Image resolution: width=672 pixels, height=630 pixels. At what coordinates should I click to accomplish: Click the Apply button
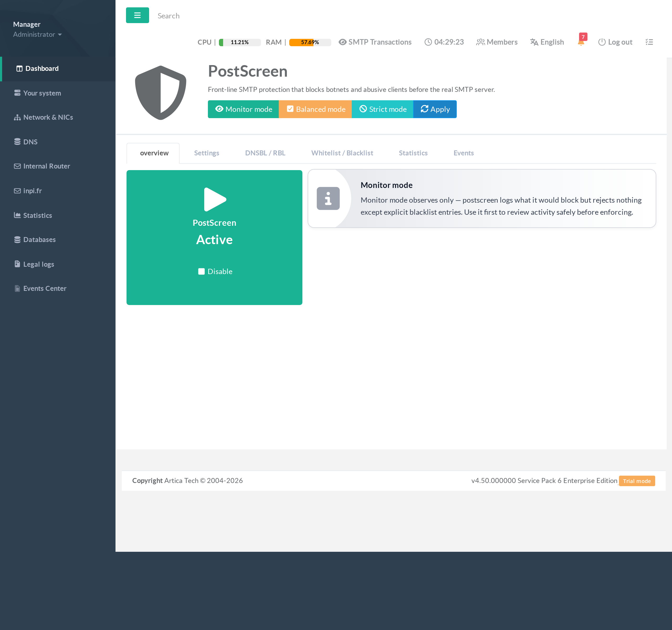click(435, 109)
